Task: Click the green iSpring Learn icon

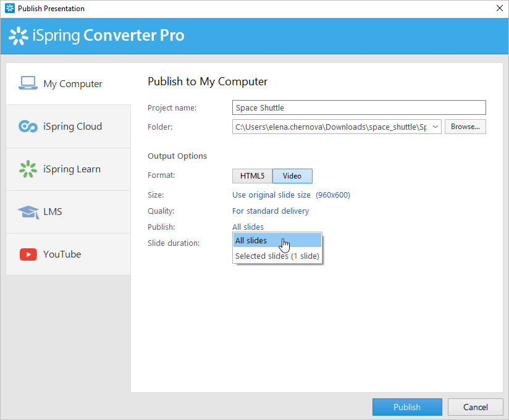Action: point(28,169)
